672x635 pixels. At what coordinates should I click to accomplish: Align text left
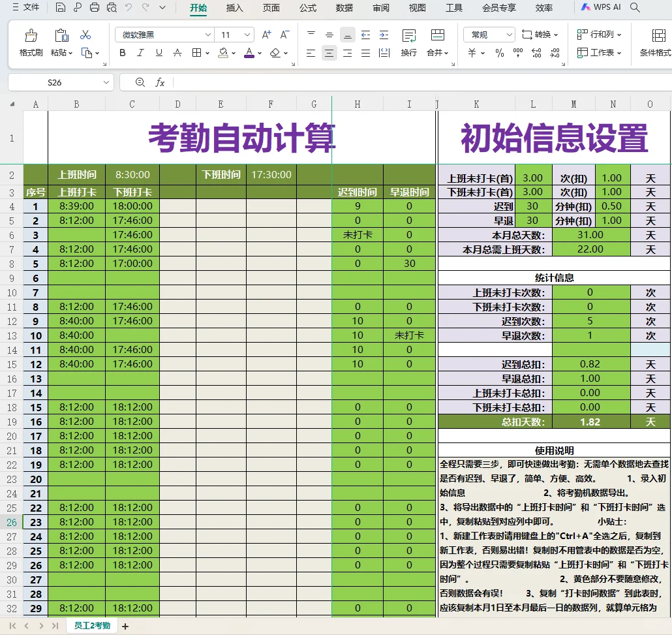(x=311, y=53)
